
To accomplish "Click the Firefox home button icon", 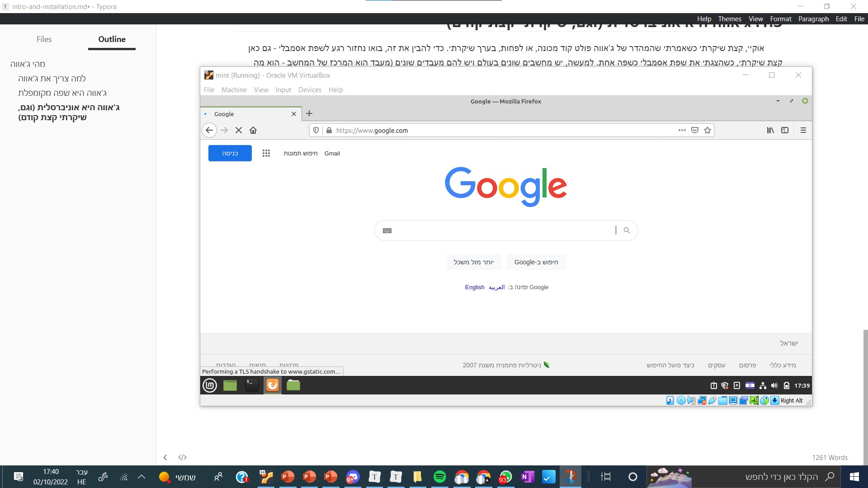I will (x=253, y=130).
